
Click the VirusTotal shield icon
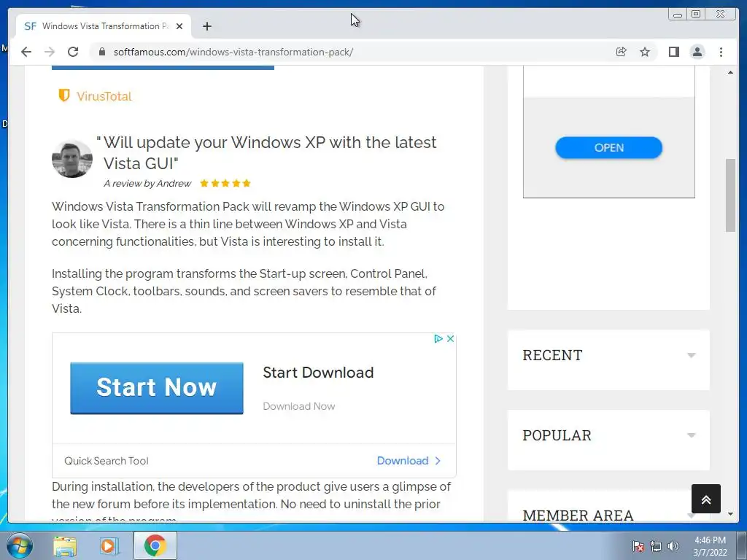point(64,96)
